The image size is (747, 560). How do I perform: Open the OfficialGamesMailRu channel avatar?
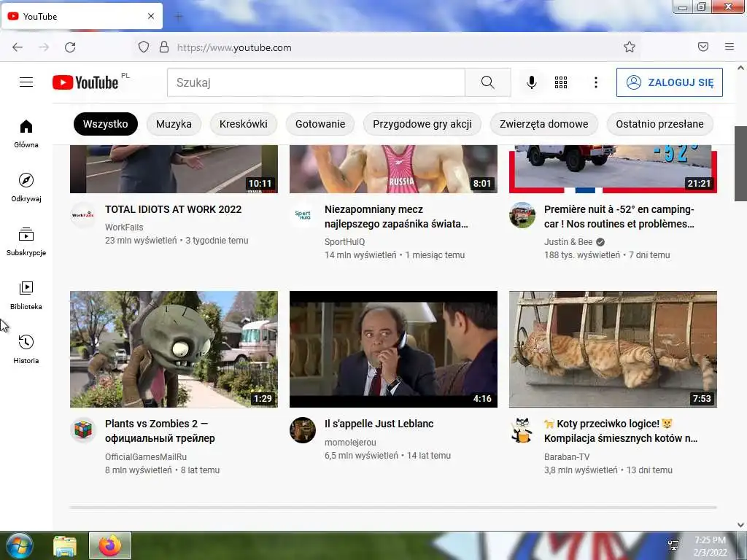[83, 429]
